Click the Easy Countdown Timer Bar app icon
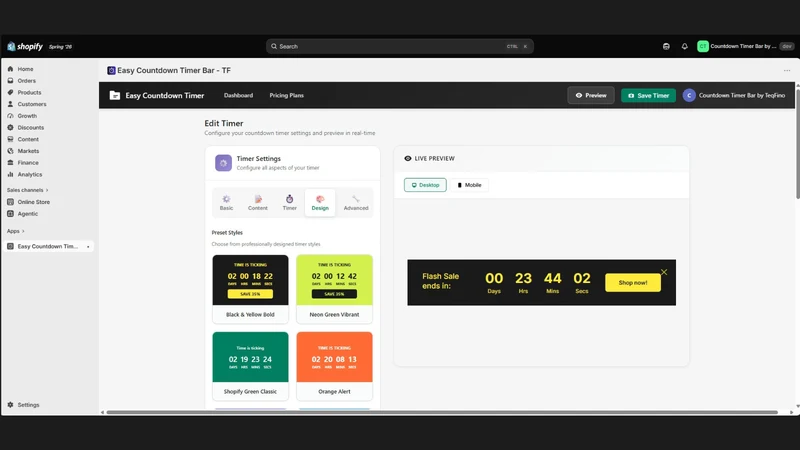The height and width of the screenshot is (450, 800). pos(111,70)
